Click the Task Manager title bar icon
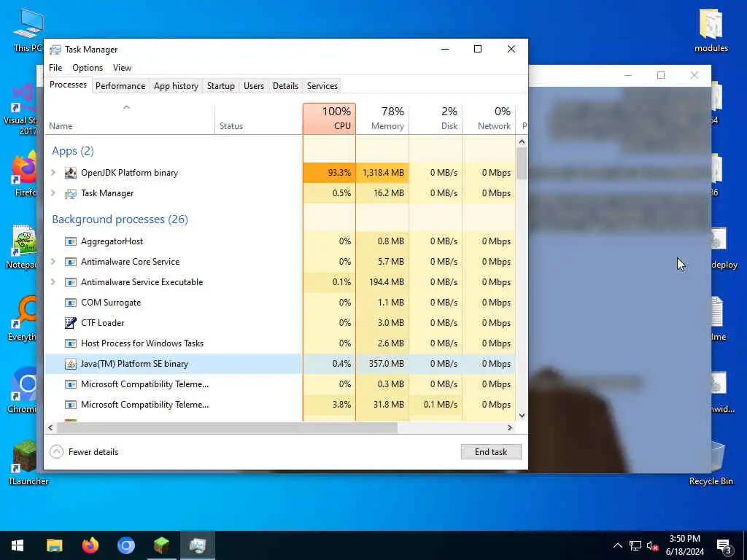Image resolution: width=747 pixels, height=560 pixels. coord(55,50)
